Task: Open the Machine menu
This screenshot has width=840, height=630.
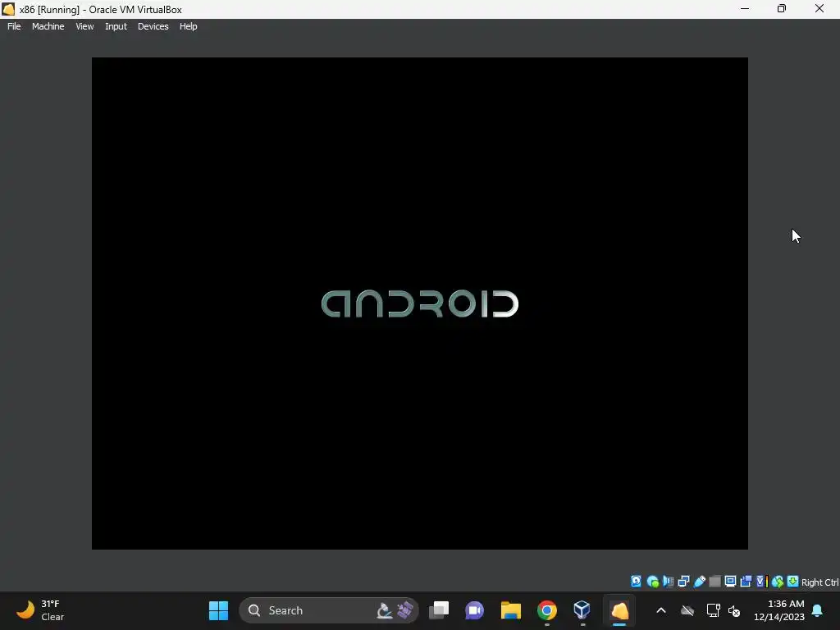Action: (x=48, y=26)
